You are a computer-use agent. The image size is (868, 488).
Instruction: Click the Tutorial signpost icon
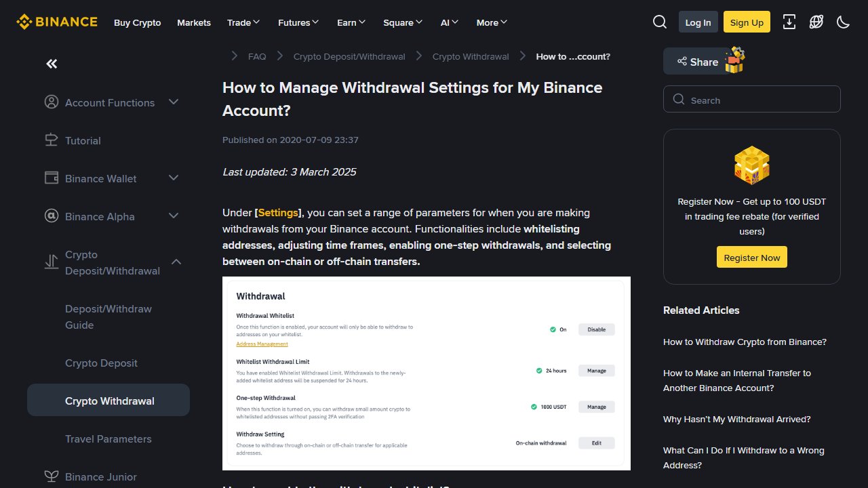(52, 140)
